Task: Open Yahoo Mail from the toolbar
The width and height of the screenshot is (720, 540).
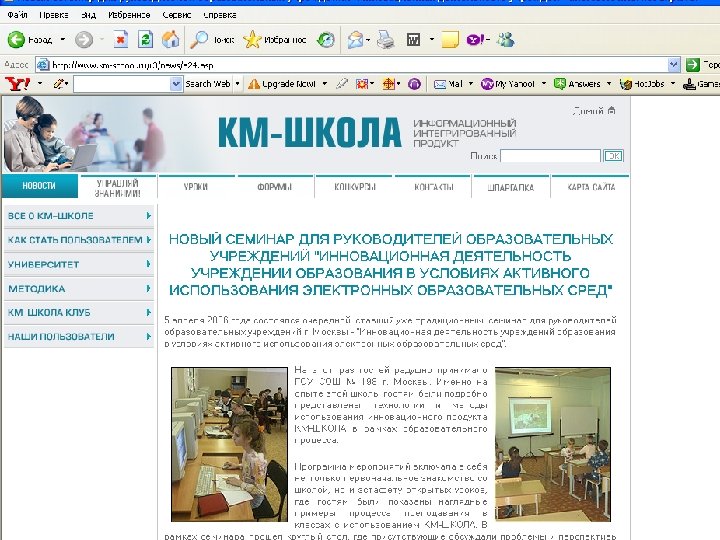Action: pos(449,84)
